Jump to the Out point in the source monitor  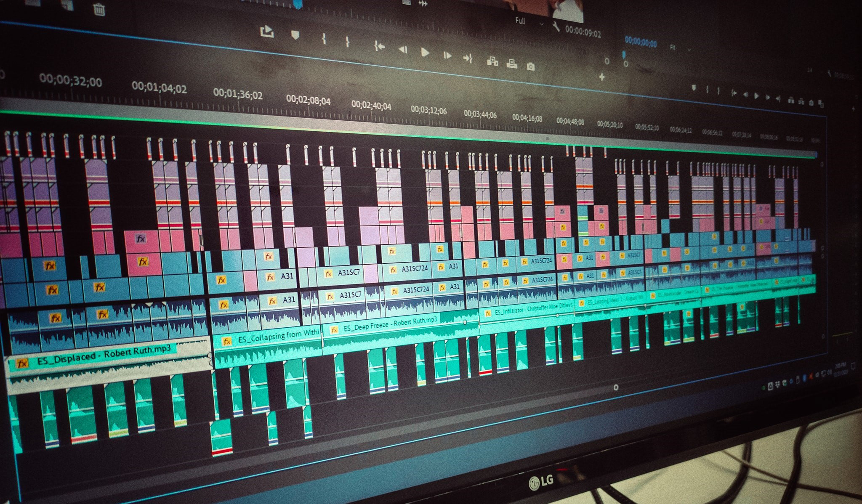[468, 58]
